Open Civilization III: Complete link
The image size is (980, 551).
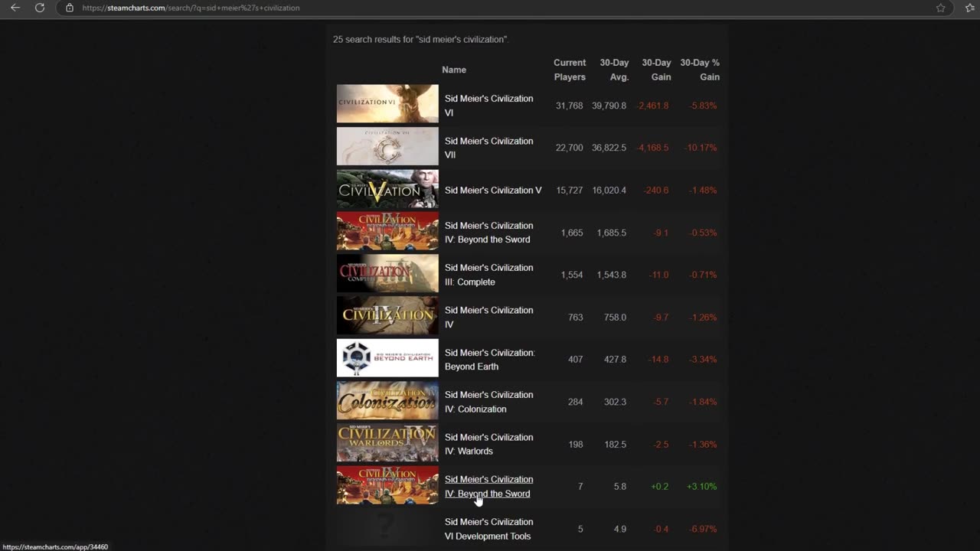(x=488, y=275)
